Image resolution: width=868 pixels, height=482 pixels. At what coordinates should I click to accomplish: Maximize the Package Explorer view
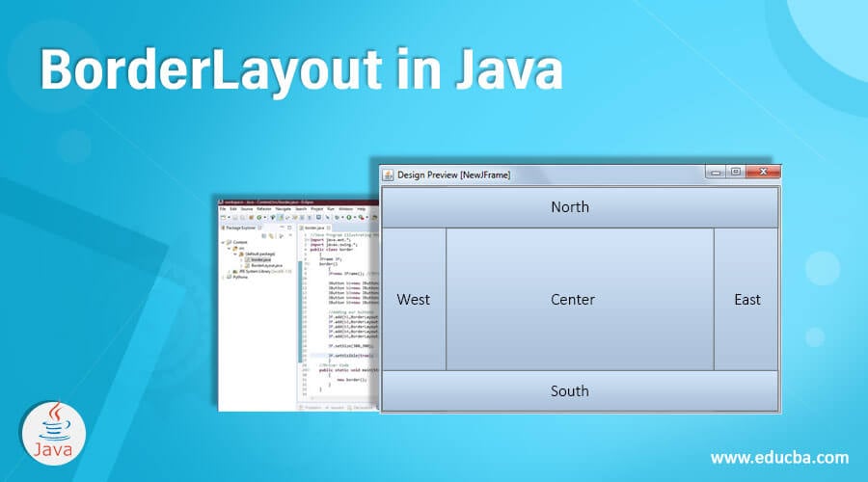pyautogui.click(x=289, y=228)
